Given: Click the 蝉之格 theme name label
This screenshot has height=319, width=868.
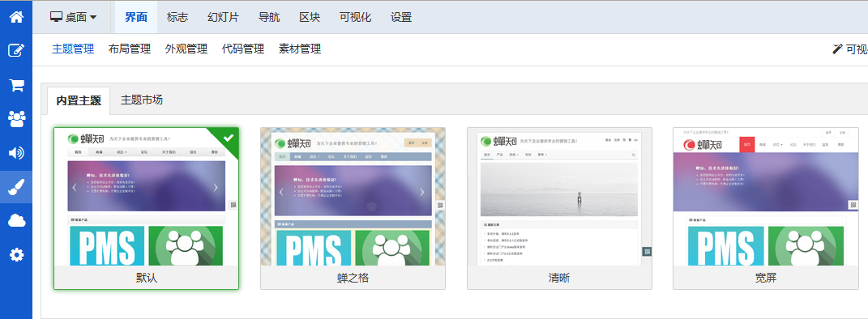Looking at the screenshot, I should tap(353, 278).
